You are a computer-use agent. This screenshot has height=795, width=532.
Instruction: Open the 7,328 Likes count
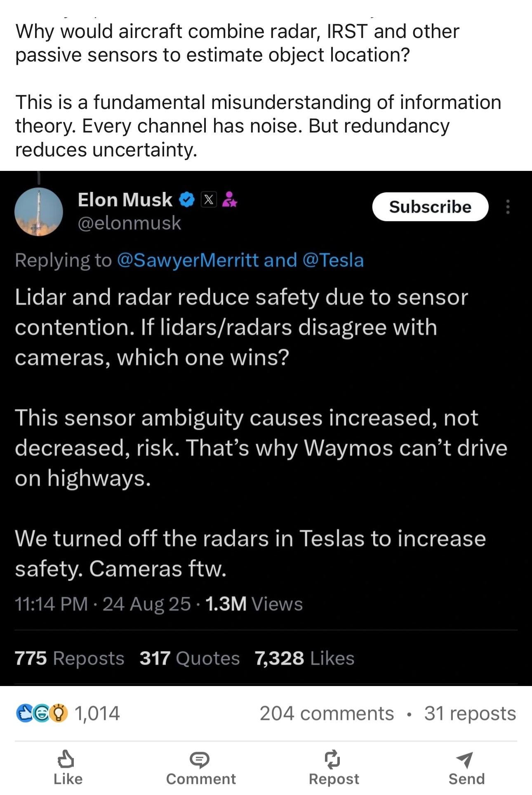click(304, 658)
